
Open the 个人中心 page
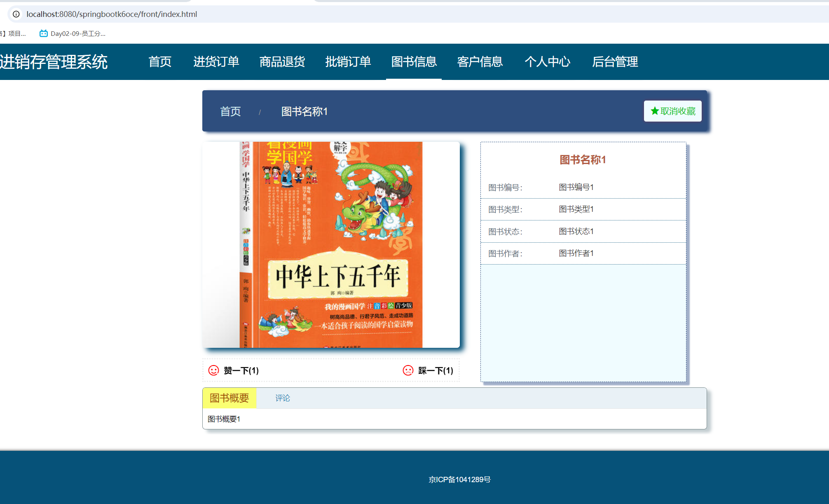(x=548, y=62)
